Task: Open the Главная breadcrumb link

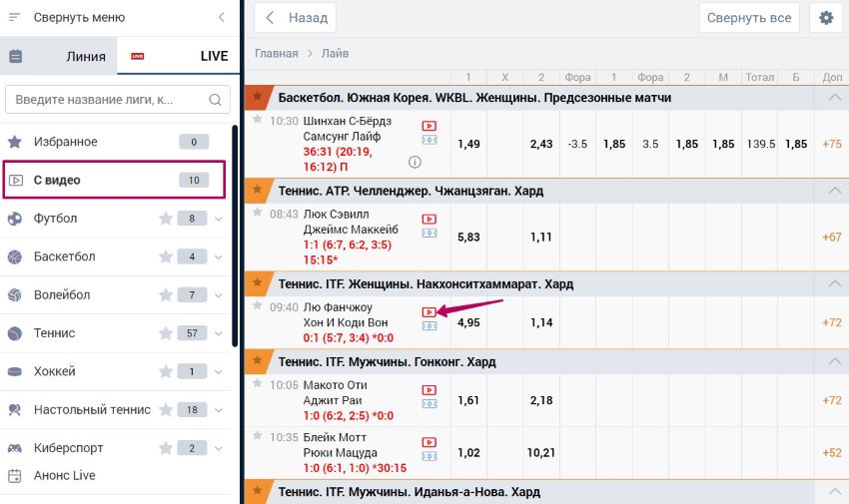Action: [276, 54]
